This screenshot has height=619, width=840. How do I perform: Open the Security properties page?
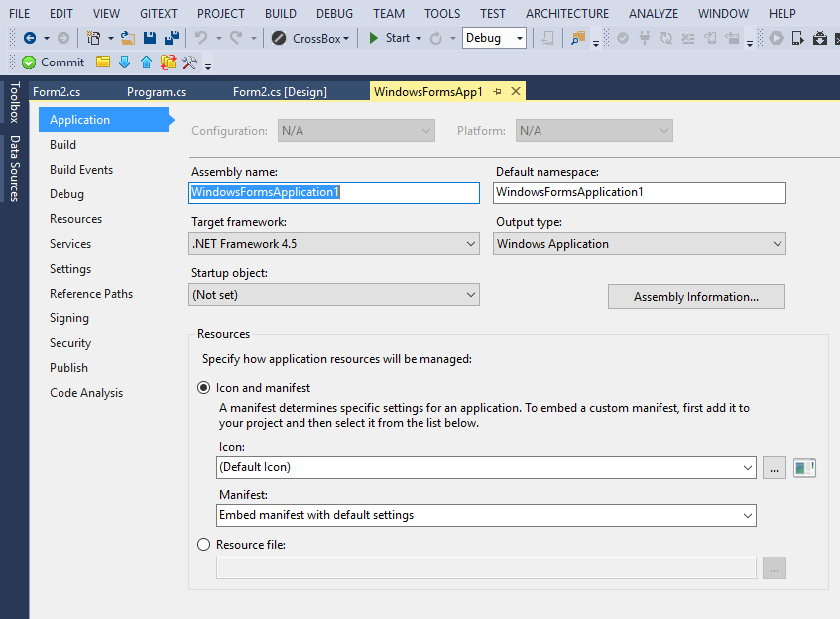(70, 343)
